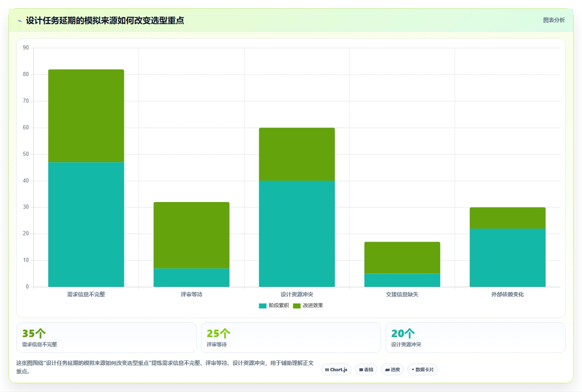
Task: Open the 25个 评审等待 data card
Action: 291,338
